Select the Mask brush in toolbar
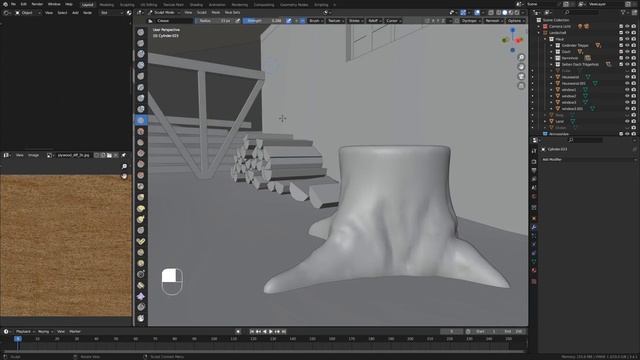This screenshot has height=360, width=640. [x=141, y=318]
